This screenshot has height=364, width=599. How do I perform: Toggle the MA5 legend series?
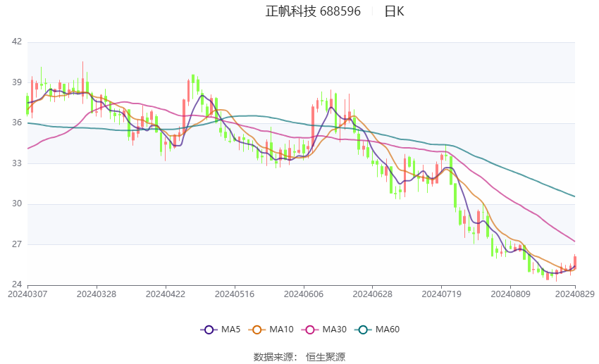click(221, 330)
